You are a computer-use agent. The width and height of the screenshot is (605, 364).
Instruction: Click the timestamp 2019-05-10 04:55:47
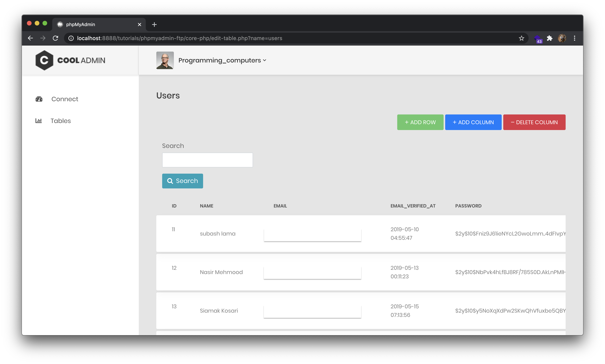tap(405, 234)
